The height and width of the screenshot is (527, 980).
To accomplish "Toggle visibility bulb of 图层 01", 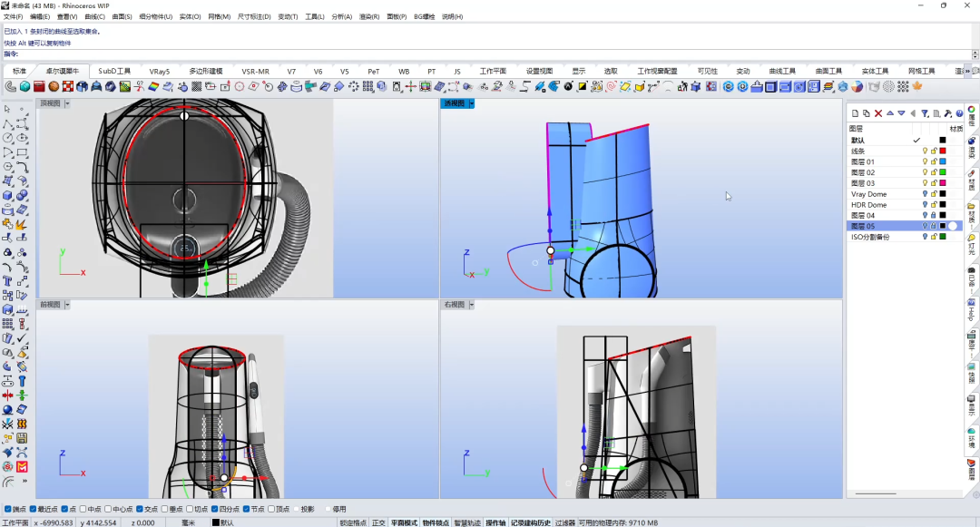I will [x=925, y=161].
